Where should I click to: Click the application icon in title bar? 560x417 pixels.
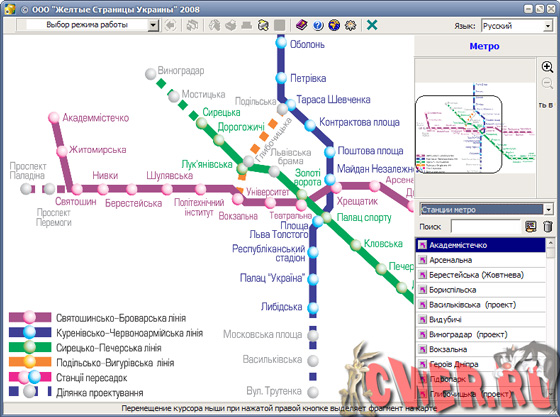tap(10, 9)
